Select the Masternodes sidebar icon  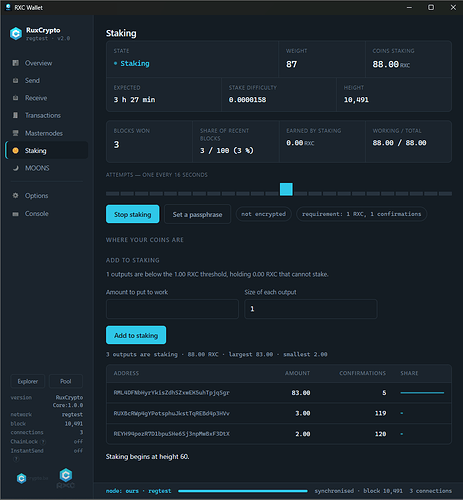(15, 133)
